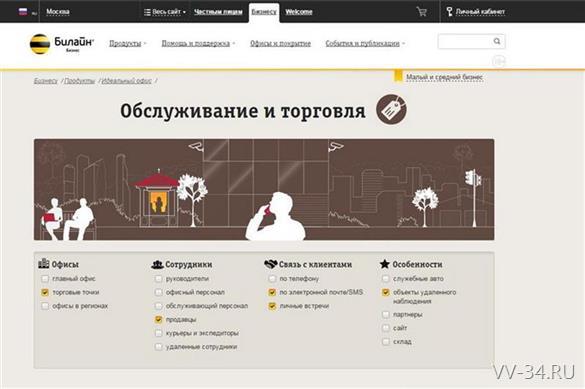Check the главный офис checkbox
This screenshot has height=389, width=585.
(45, 279)
